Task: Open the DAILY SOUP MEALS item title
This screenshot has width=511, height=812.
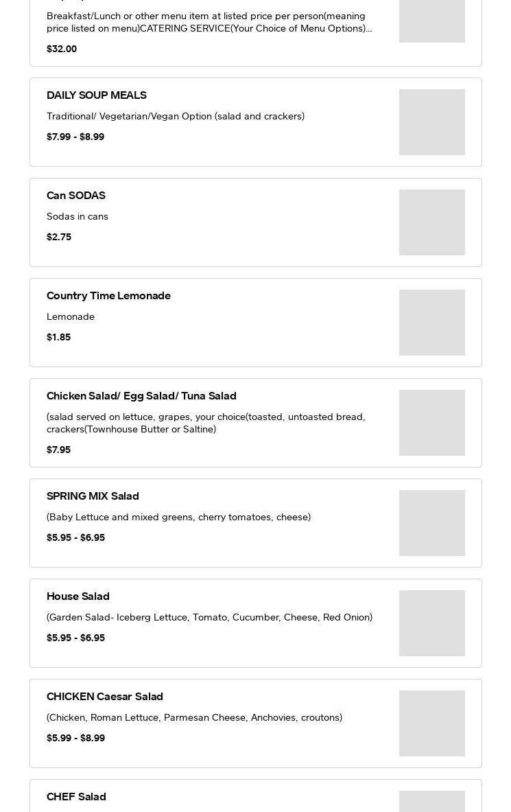Action: coord(96,95)
